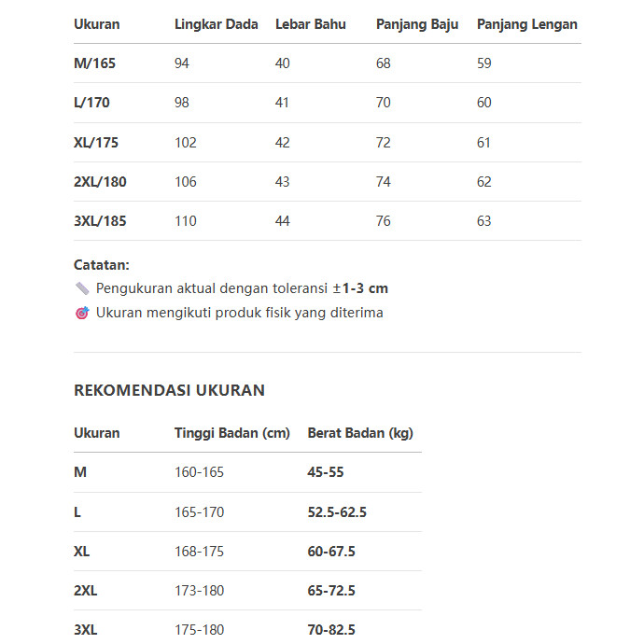Click the ruler icon beside the tolerance note
Image resolution: width=644 pixels, height=644 pixels.
(x=81, y=288)
